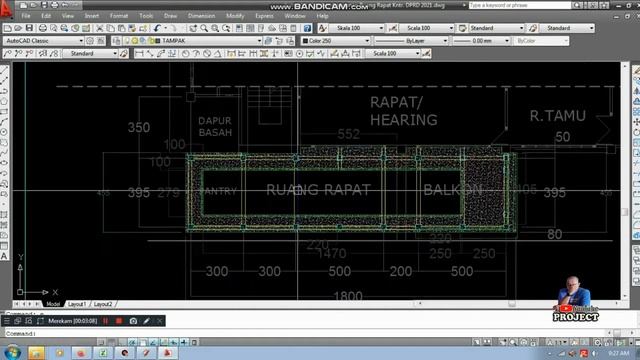The height and width of the screenshot is (360, 640).
Task: Click the Pan realtime icon
Action: 193,28
